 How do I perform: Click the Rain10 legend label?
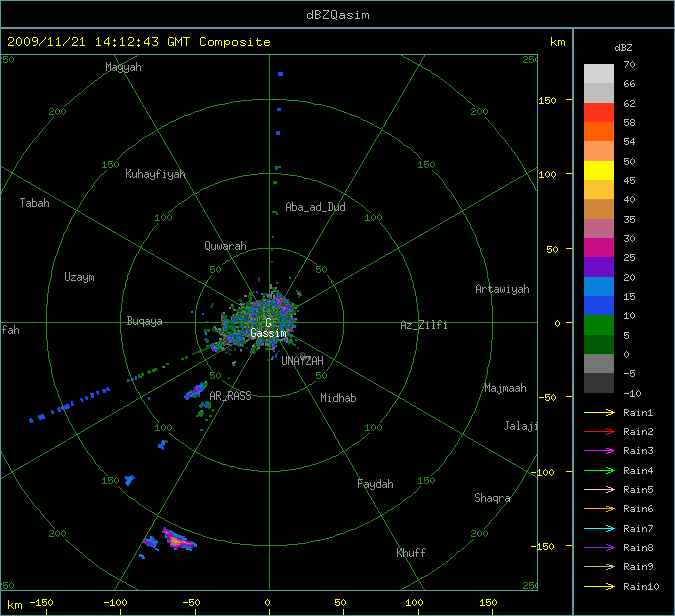[x=641, y=586]
